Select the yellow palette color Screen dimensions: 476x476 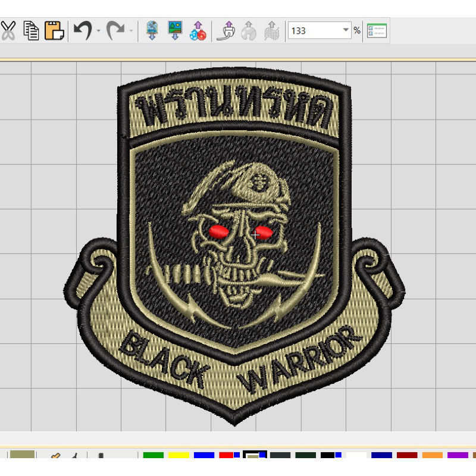[179, 455]
